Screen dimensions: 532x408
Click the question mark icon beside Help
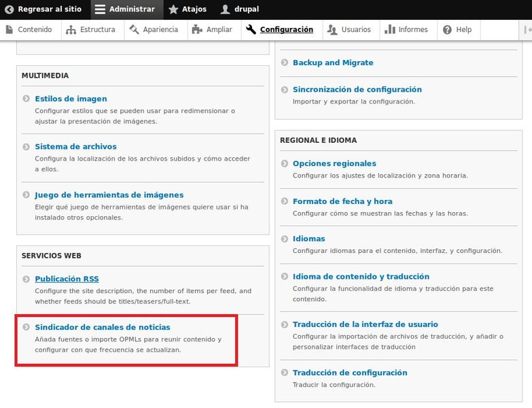pyautogui.click(x=447, y=29)
